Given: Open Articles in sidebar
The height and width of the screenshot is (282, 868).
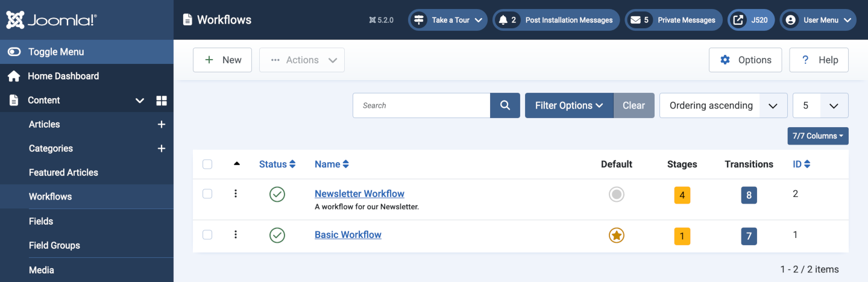Looking at the screenshot, I should 45,124.
